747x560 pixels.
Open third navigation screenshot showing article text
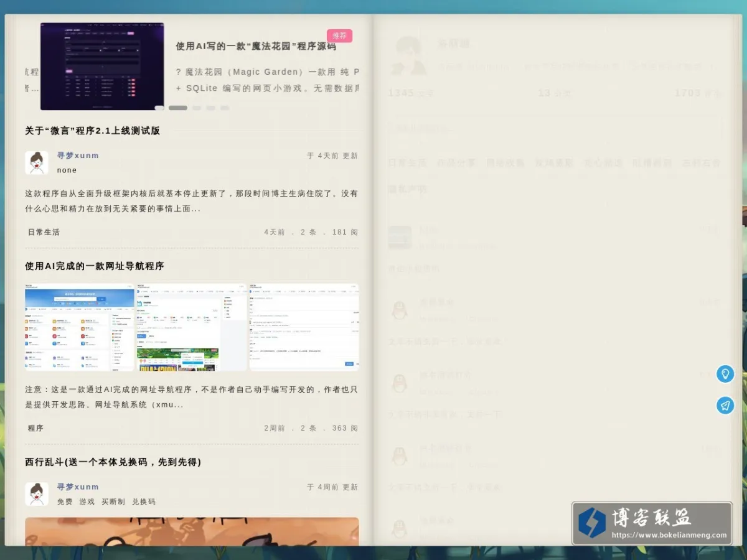[304, 327]
